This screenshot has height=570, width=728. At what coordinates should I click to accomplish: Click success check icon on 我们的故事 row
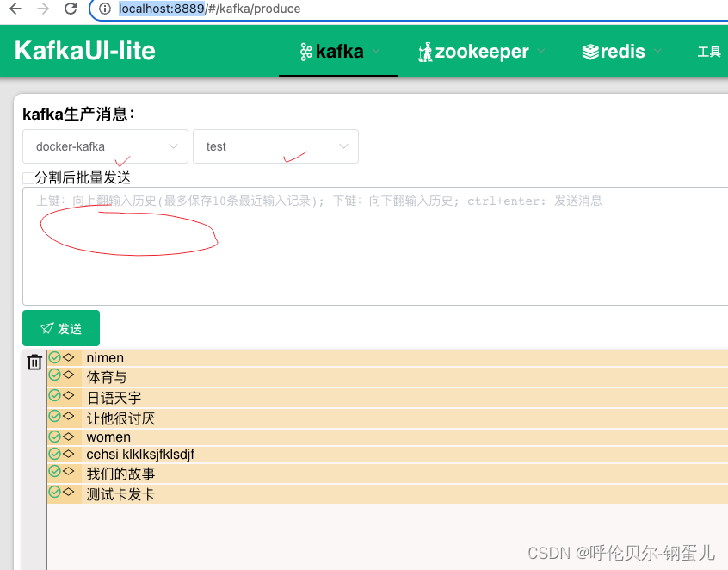click(55, 471)
